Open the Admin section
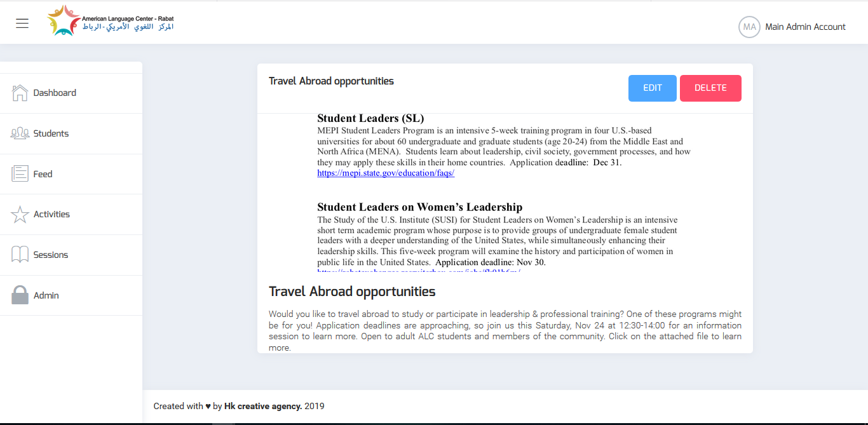 pyautogui.click(x=71, y=295)
